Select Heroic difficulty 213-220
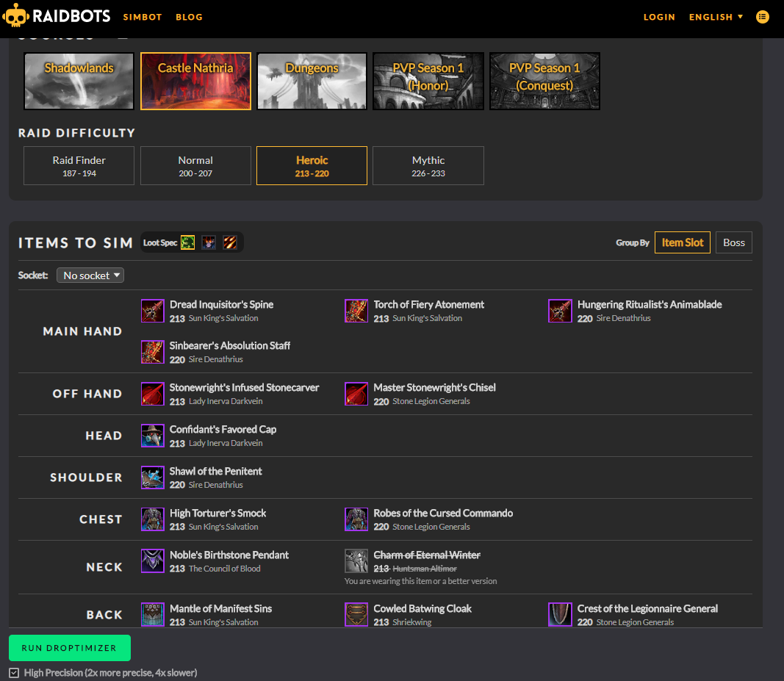 (x=312, y=165)
